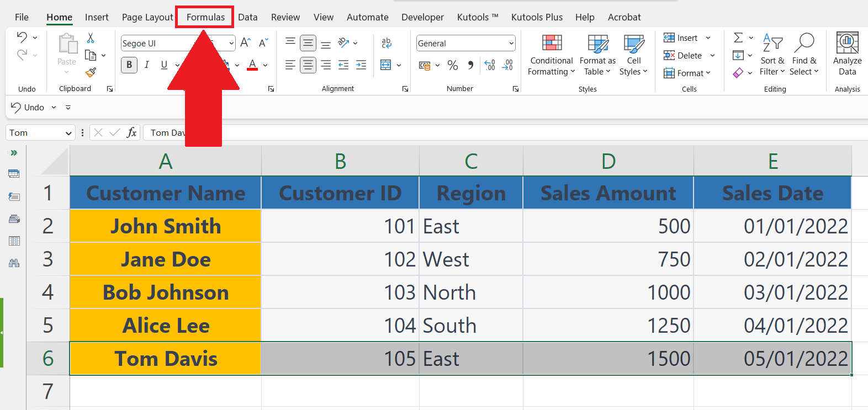Open Number format dialog launcher
Screen dimensions: 868x410
click(516, 89)
